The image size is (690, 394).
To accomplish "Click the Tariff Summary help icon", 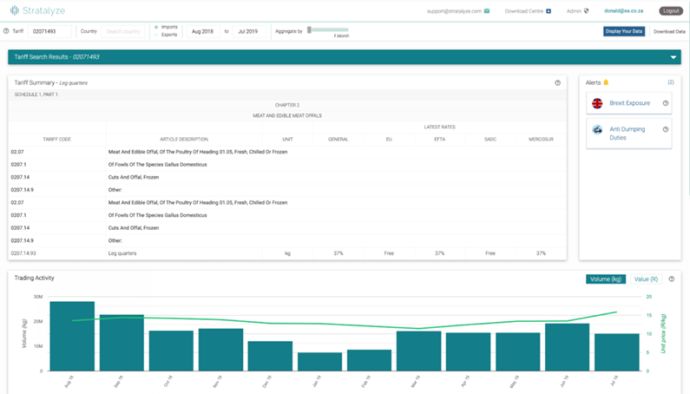I will 558,83.
